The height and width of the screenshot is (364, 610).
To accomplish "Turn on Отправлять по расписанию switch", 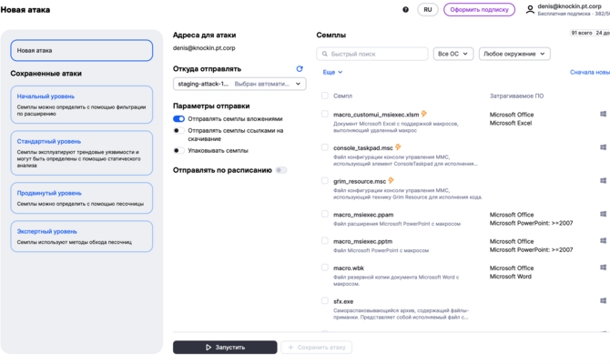I will coord(281,170).
